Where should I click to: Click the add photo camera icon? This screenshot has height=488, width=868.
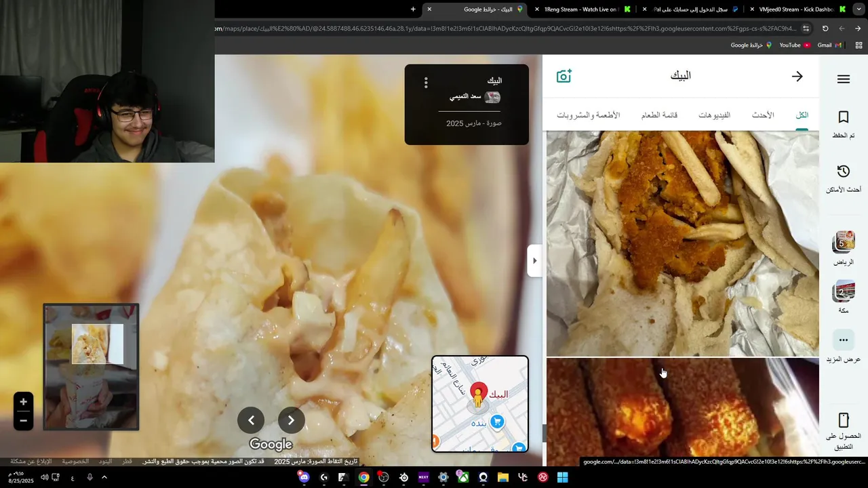point(564,76)
